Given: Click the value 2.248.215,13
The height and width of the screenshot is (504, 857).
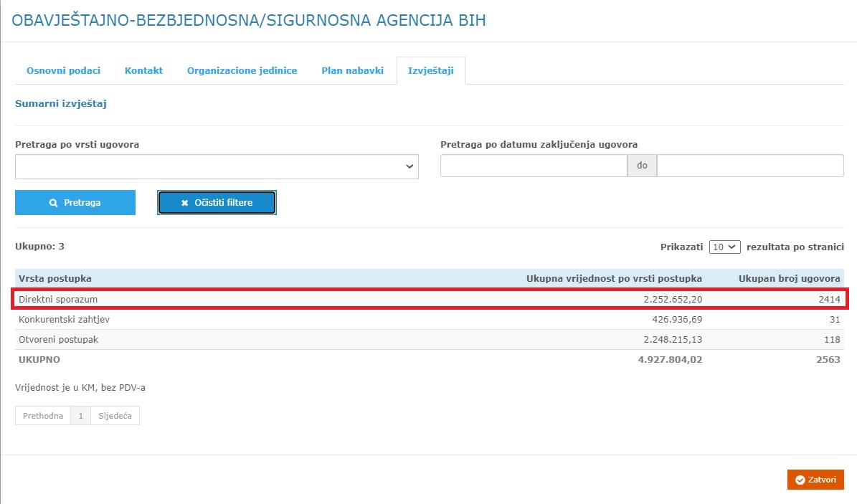Looking at the screenshot, I should click(x=673, y=339).
